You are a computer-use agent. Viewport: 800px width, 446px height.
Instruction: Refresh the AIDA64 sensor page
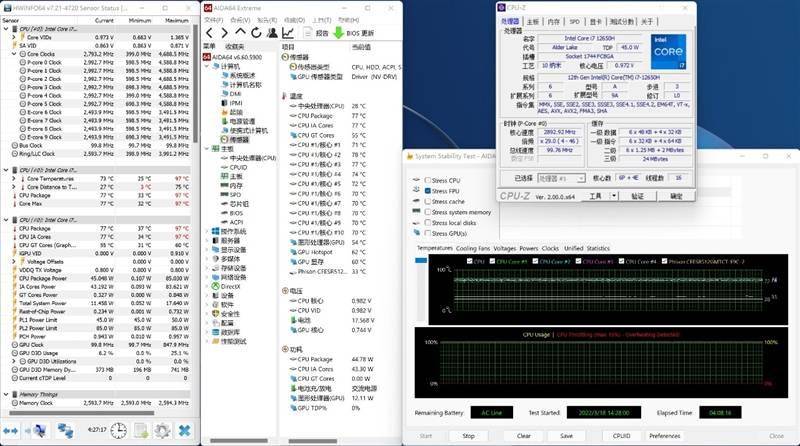coord(256,33)
